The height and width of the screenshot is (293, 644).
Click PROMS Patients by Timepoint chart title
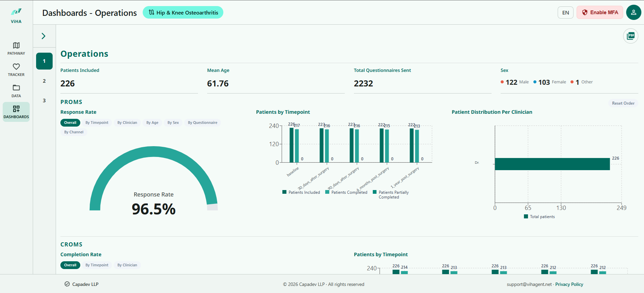[x=283, y=112]
